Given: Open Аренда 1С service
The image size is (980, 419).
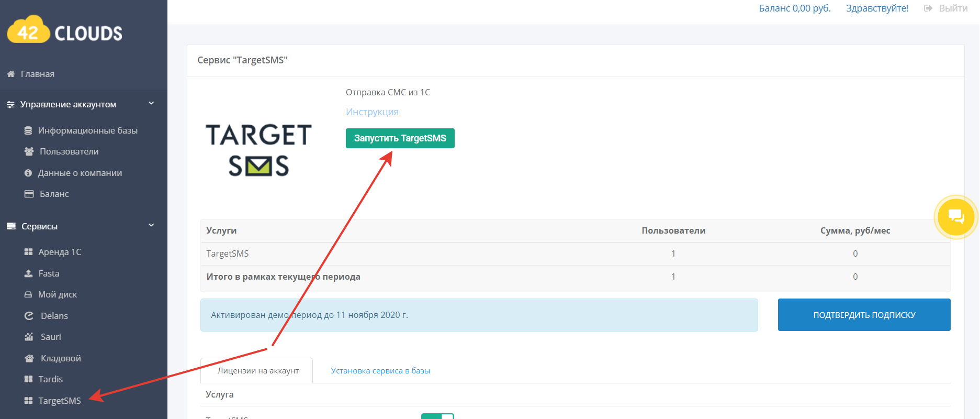Looking at the screenshot, I should [x=60, y=252].
